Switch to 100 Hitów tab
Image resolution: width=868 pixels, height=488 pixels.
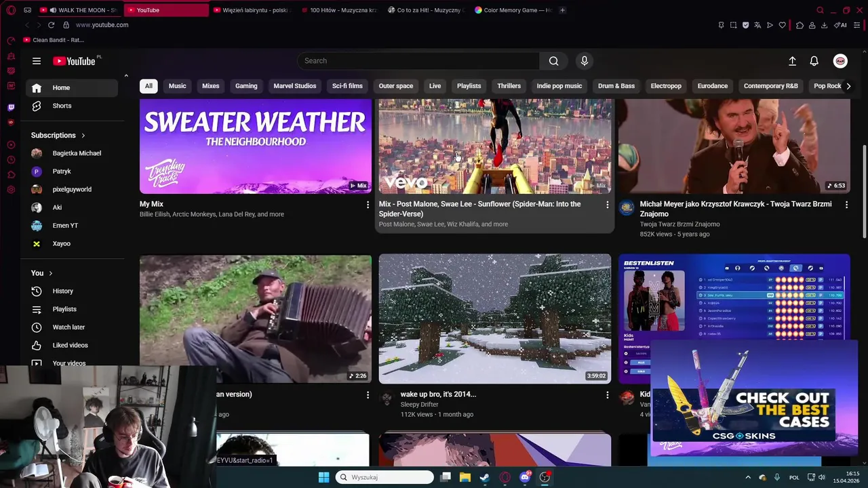coord(338,10)
